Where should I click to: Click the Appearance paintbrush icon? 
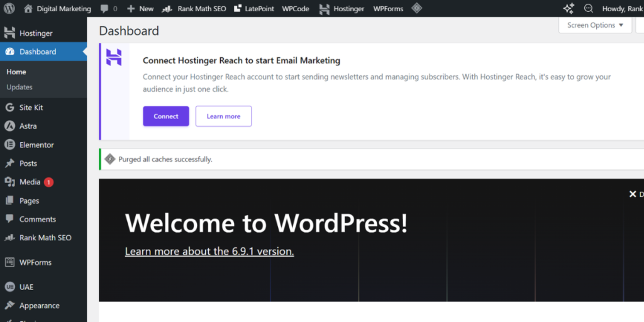[9, 306]
